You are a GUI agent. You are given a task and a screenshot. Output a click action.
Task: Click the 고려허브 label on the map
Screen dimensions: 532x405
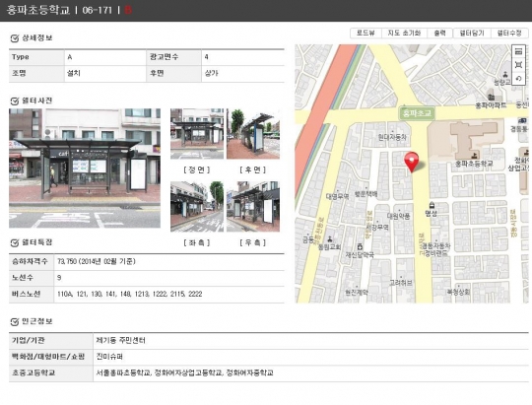401,283
